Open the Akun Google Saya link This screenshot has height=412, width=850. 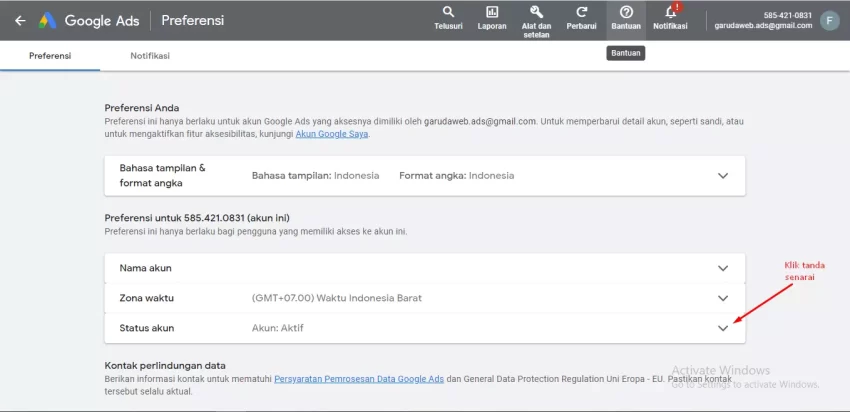332,134
